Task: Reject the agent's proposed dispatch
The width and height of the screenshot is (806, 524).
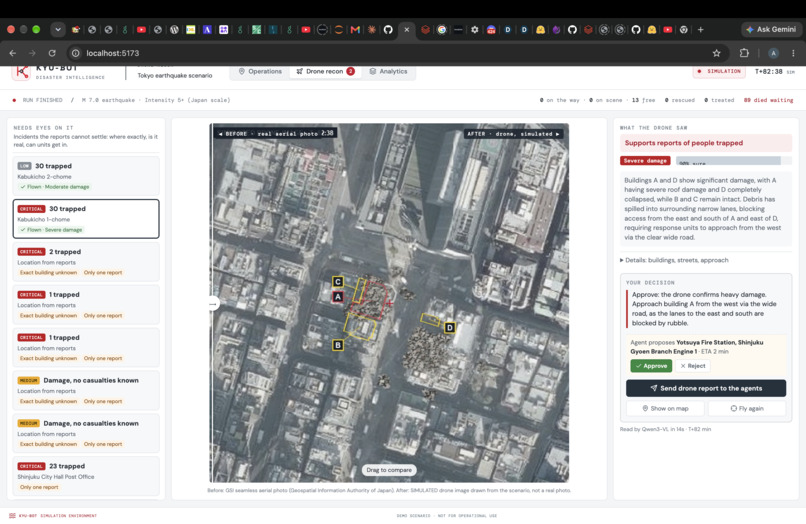Action: pos(692,366)
